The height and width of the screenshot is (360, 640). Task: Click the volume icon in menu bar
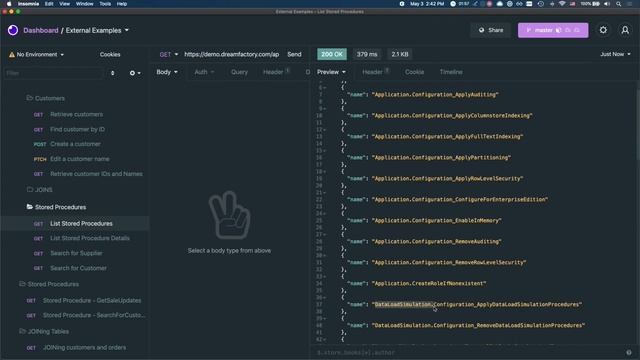[607, 4]
